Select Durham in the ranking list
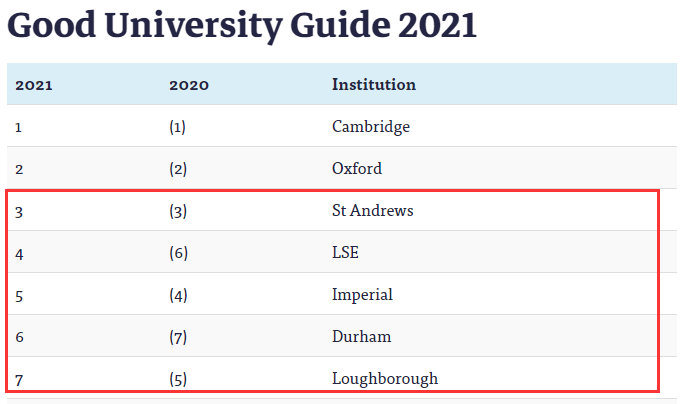683x404 pixels. coord(362,336)
